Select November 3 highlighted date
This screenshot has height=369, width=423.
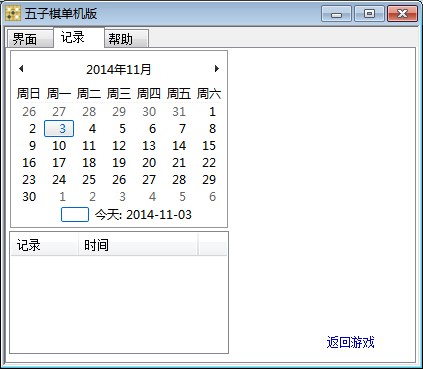(x=59, y=129)
